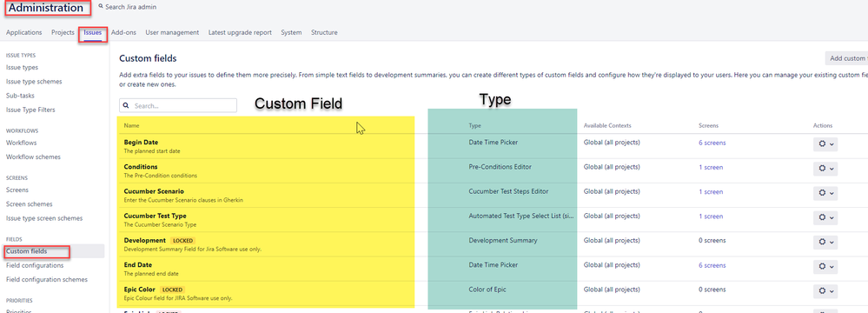Open Issue type schemes in the sidebar

pos(34,82)
